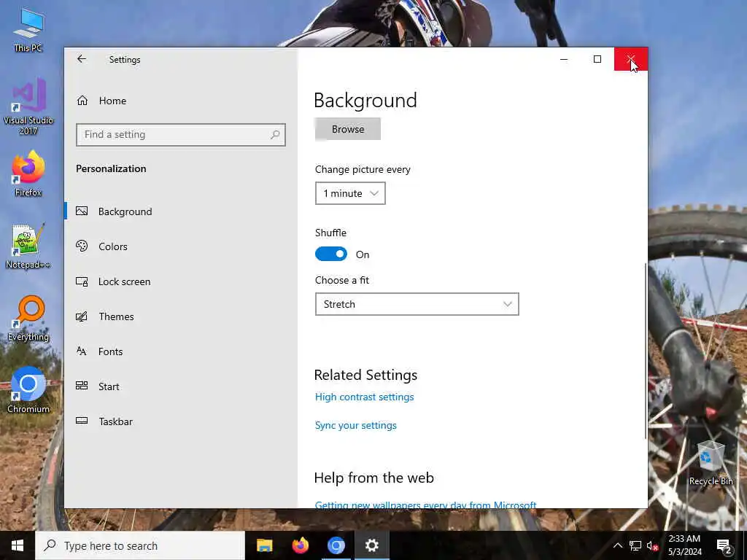Viewport: 747px width, 560px height.
Task: Open the Start page in Personalization
Action: pyautogui.click(x=181, y=386)
